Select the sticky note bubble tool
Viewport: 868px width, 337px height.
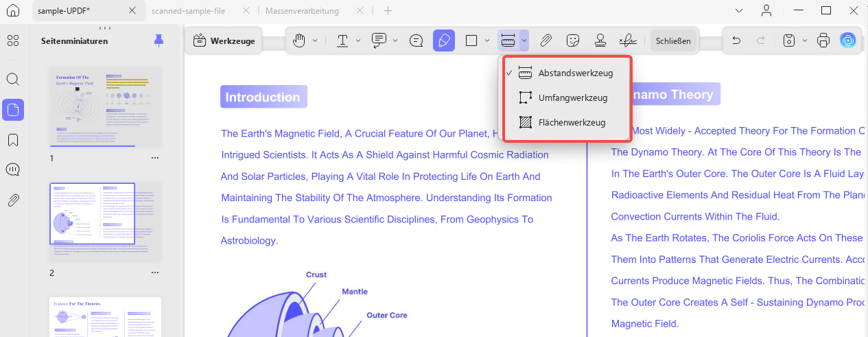tap(416, 40)
